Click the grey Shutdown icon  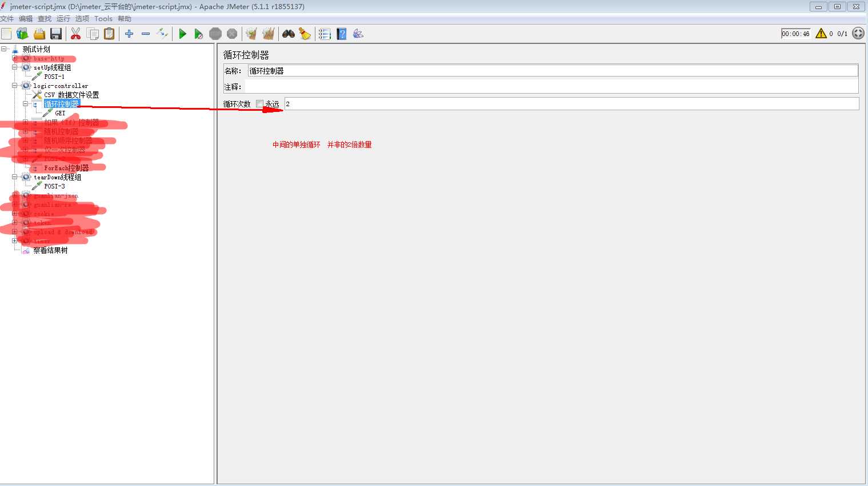(x=232, y=34)
